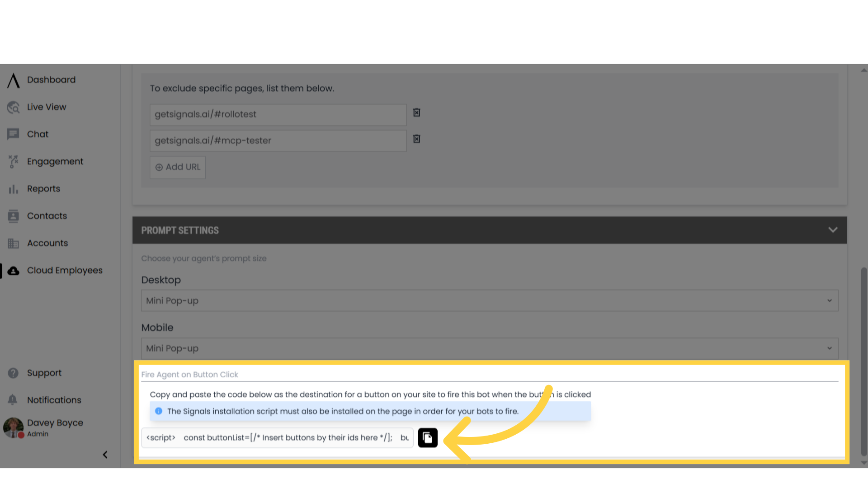Open Accounts menu item

click(x=47, y=243)
